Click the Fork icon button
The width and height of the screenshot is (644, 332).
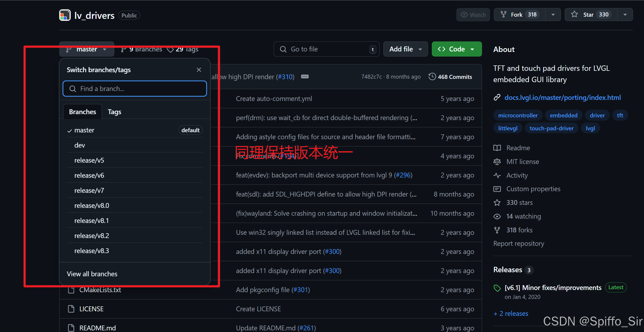tap(520, 15)
